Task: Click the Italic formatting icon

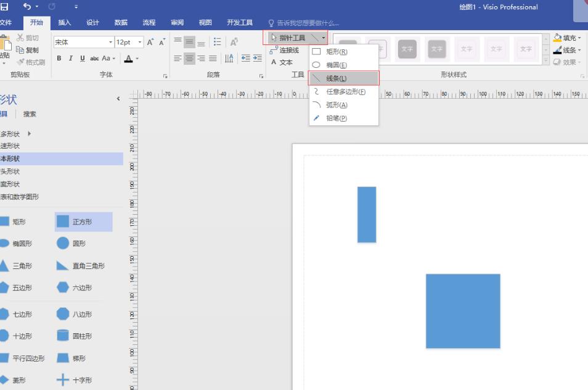Action: click(x=71, y=59)
